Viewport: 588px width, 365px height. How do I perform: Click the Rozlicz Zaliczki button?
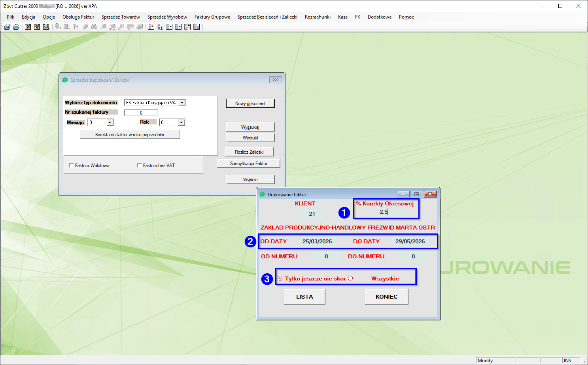click(249, 152)
